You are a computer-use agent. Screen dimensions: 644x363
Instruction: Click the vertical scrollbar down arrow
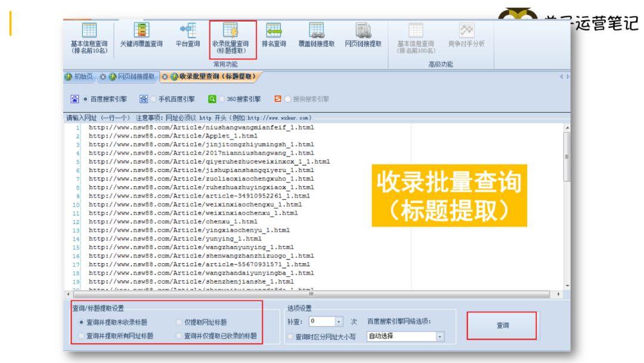[x=567, y=285]
